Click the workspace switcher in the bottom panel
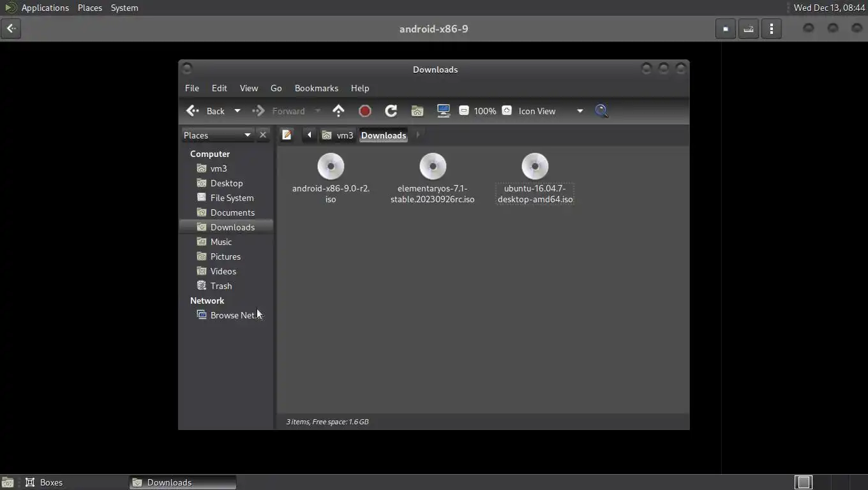 tap(830, 482)
